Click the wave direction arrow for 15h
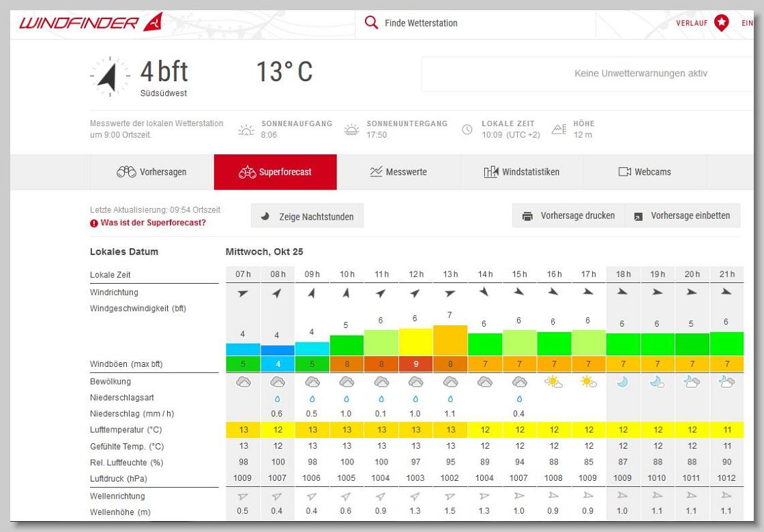764x532 pixels. [519, 495]
